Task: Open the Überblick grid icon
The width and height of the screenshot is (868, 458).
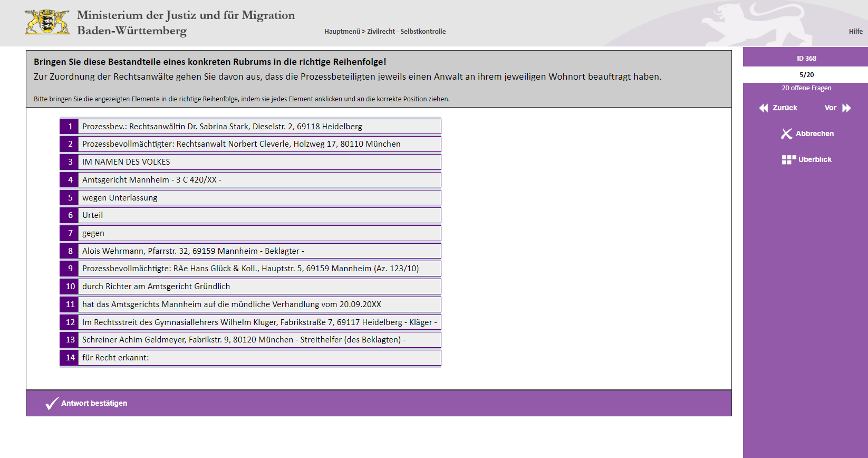Action: point(788,159)
